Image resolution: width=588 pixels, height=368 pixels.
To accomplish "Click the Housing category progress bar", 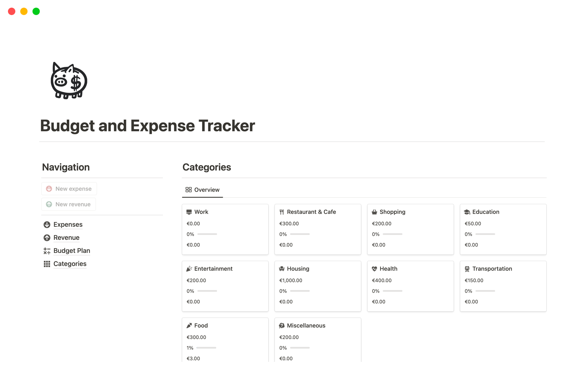I will click(300, 291).
